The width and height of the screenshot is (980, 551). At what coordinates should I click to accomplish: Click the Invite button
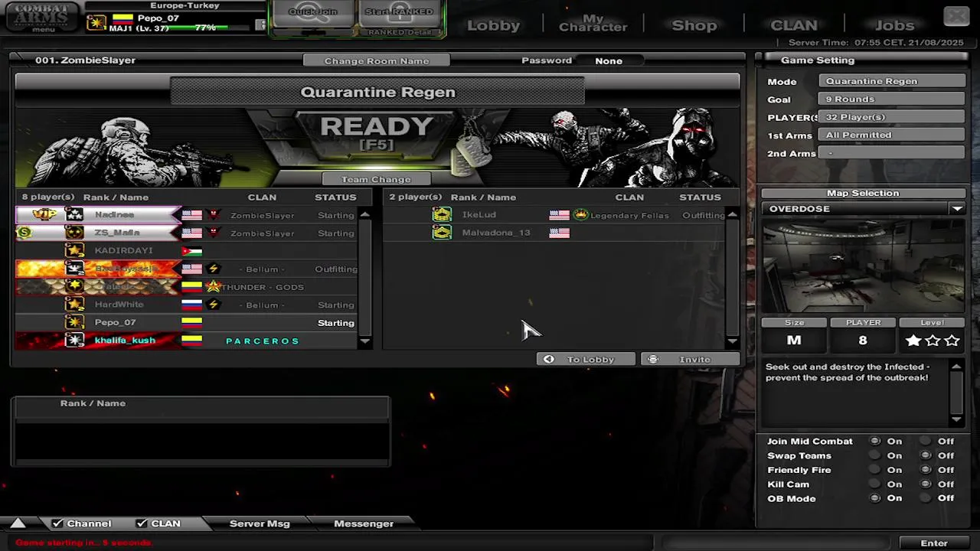click(x=690, y=359)
